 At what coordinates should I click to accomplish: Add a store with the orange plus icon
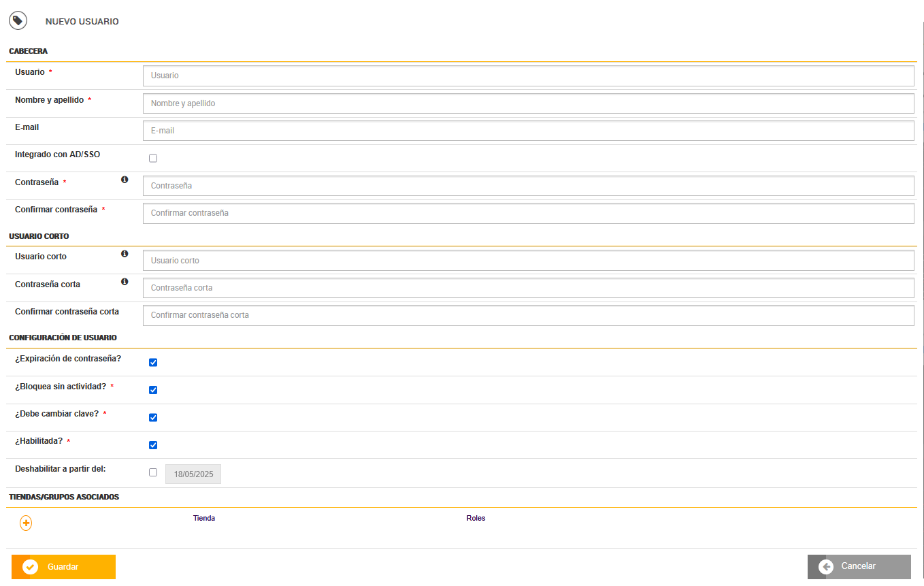[26, 523]
